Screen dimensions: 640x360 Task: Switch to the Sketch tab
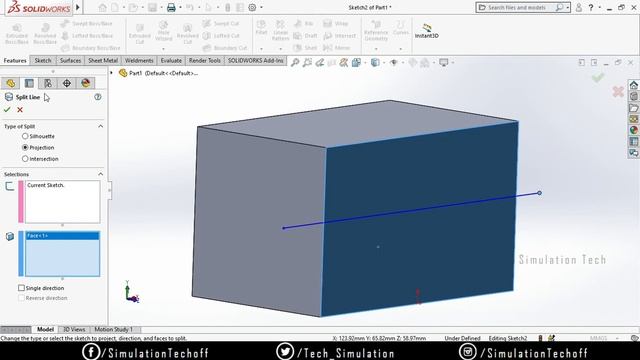pyautogui.click(x=43, y=60)
